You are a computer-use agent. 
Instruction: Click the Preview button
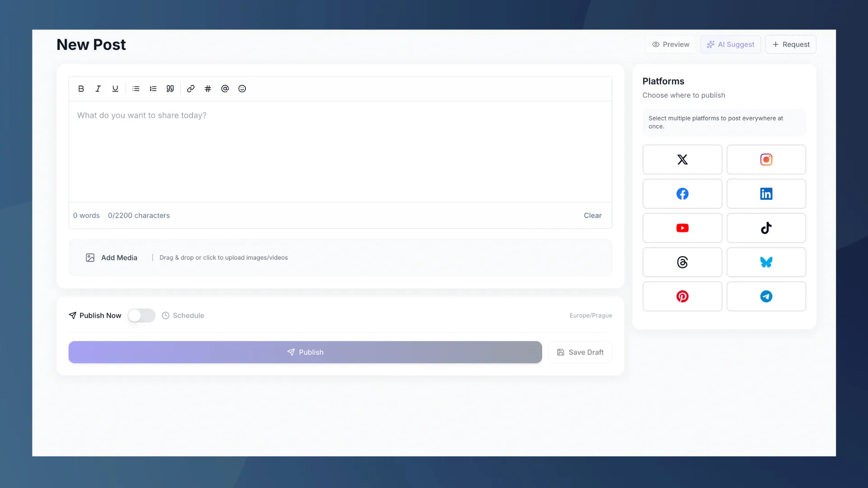point(670,44)
